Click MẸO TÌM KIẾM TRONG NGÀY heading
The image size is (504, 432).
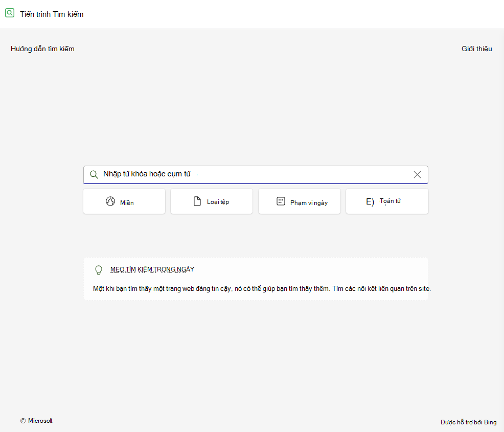152,269
